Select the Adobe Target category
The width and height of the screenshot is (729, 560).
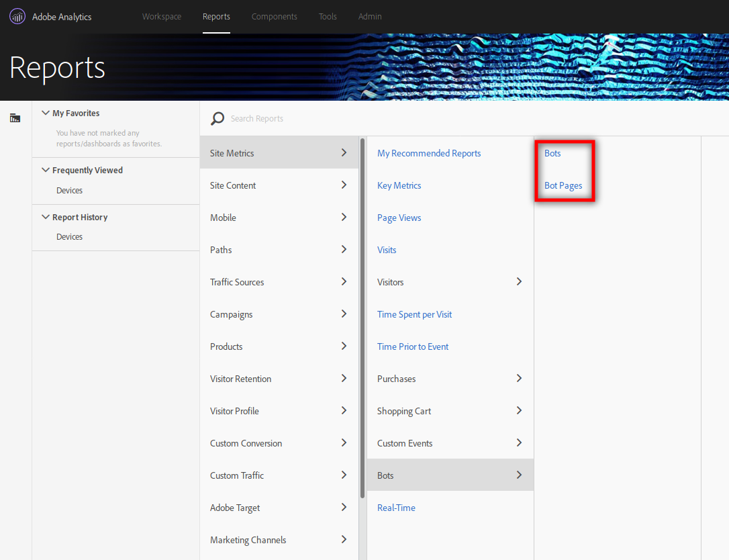click(x=279, y=508)
